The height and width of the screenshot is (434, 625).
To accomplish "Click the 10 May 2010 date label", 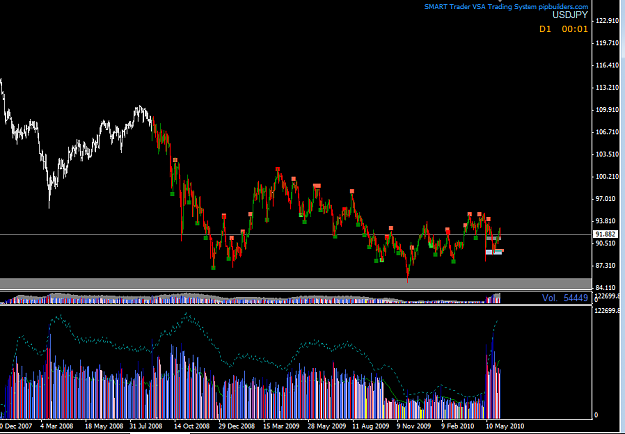I will 504,426.
